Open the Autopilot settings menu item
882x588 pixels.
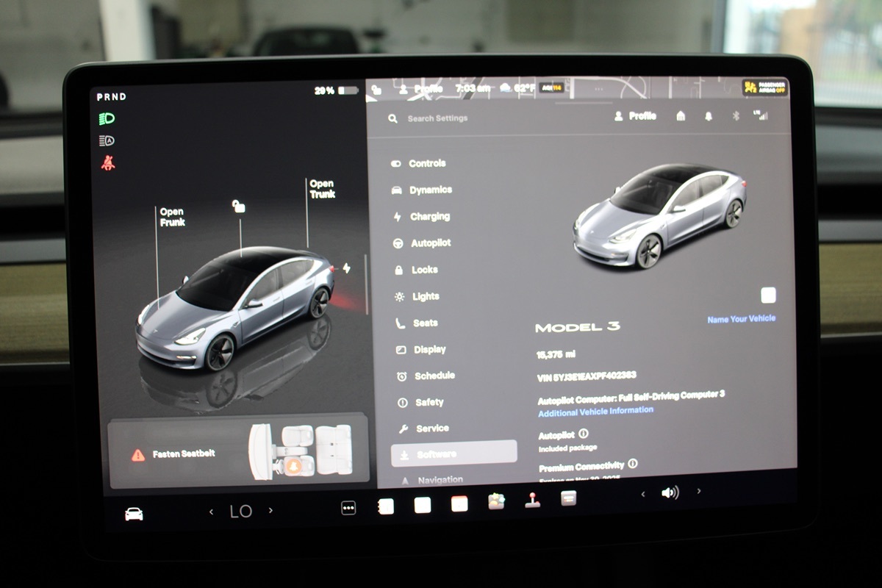click(x=430, y=243)
